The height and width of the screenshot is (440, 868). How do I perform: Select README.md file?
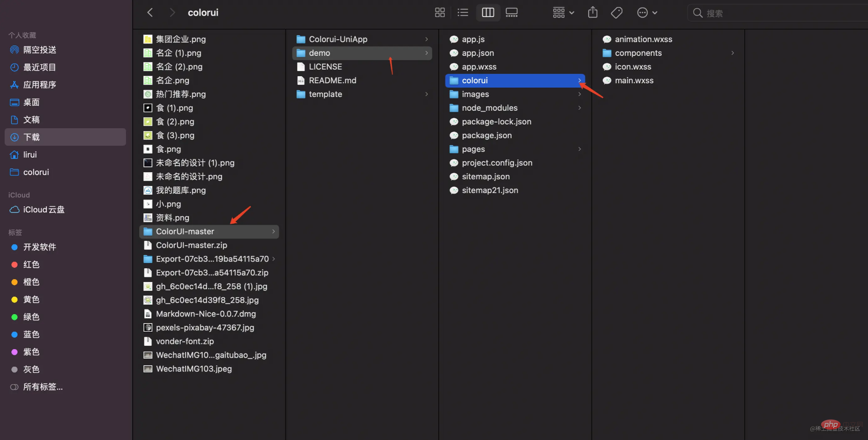point(362,80)
